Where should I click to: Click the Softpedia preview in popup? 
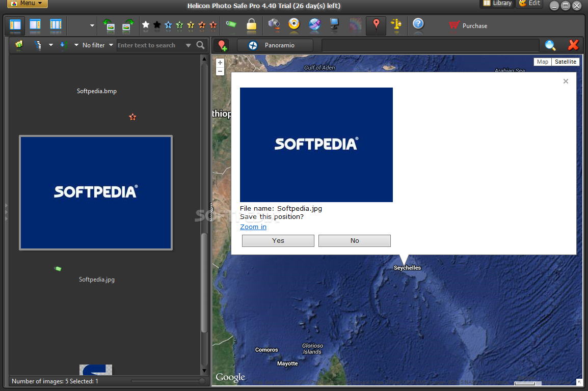pyautogui.click(x=316, y=145)
